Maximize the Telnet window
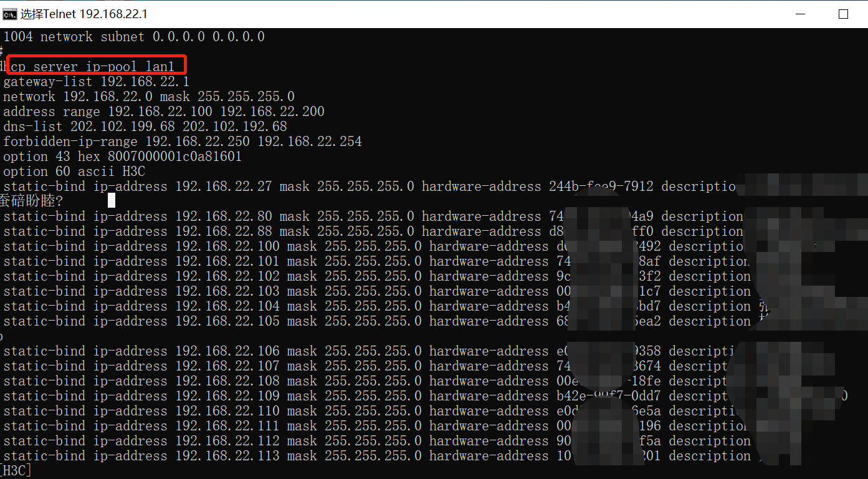This screenshot has height=479, width=868. point(843,14)
